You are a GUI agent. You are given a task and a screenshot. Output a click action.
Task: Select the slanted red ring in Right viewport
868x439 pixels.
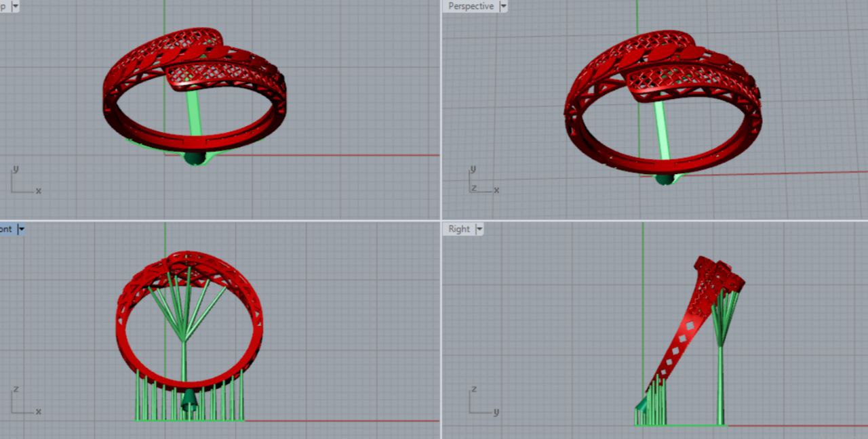pos(685,332)
